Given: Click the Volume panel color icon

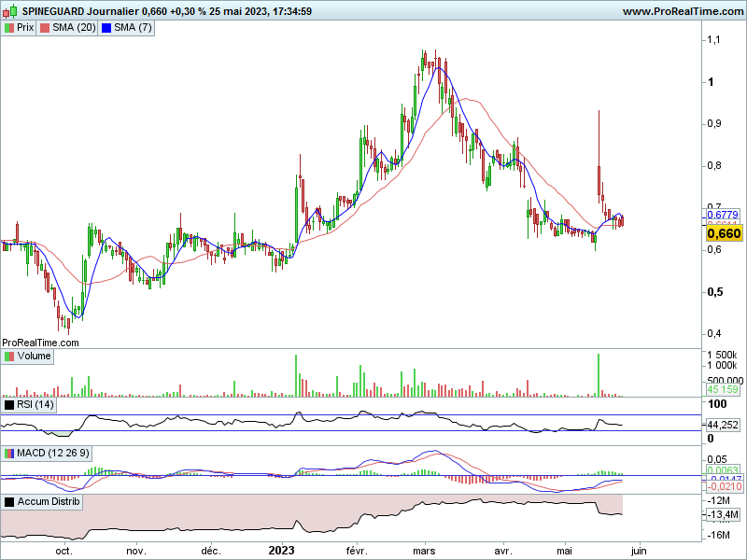Looking at the screenshot, I should (x=9, y=357).
